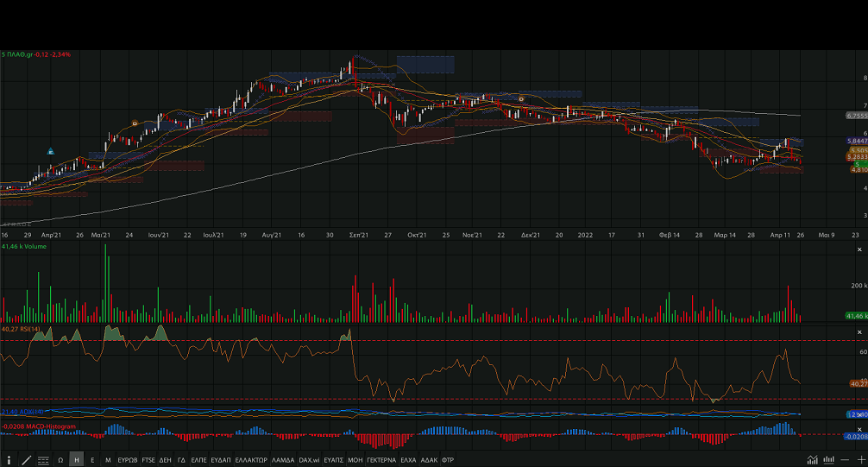This screenshot has height=467, width=868.
Task: Zoom in with the plus icon
Action: pyautogui.click(x=859, y=460)
